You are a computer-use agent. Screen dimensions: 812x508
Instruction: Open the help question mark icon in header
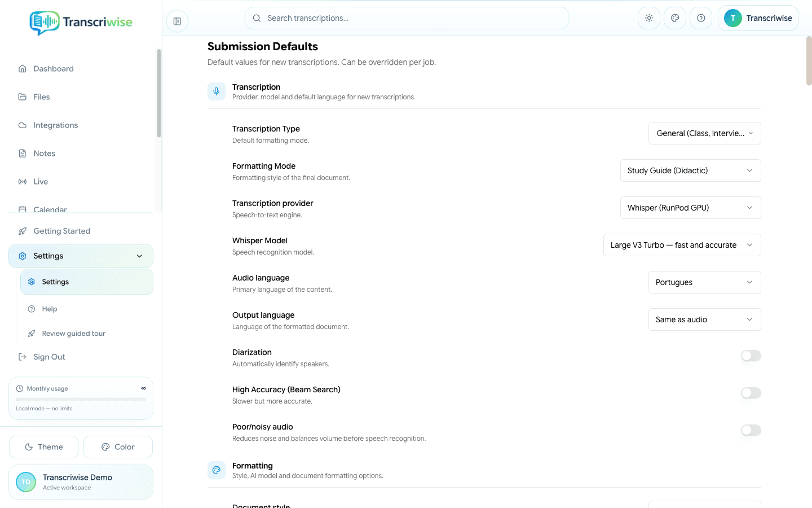(x=701, y=18)
